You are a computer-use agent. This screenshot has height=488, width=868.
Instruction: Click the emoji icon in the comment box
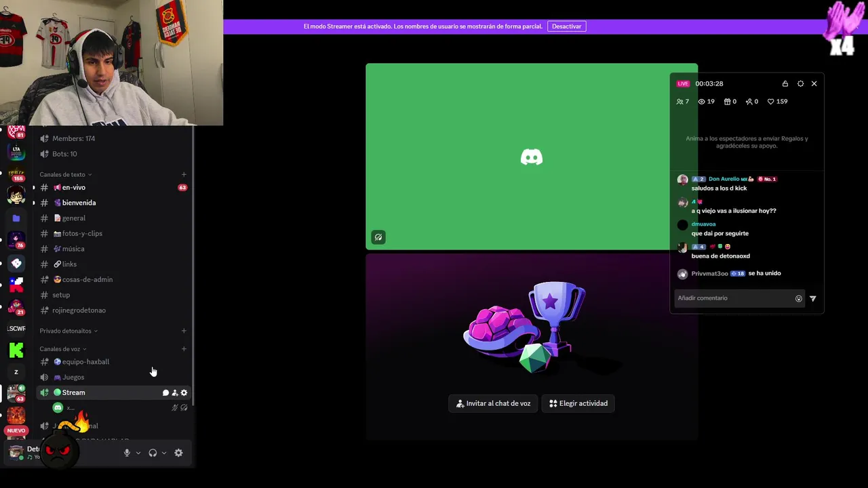798,298
